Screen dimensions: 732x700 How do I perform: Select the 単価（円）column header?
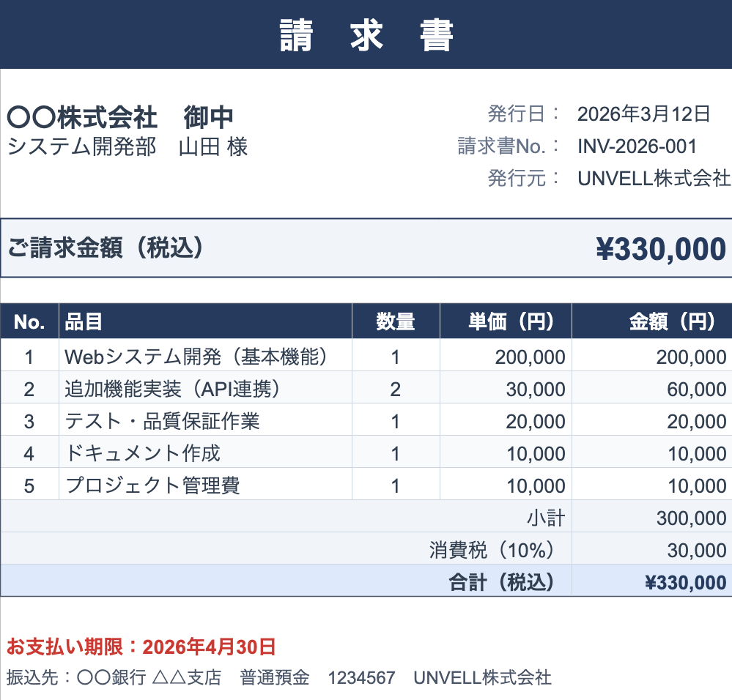tap(504, 321)
